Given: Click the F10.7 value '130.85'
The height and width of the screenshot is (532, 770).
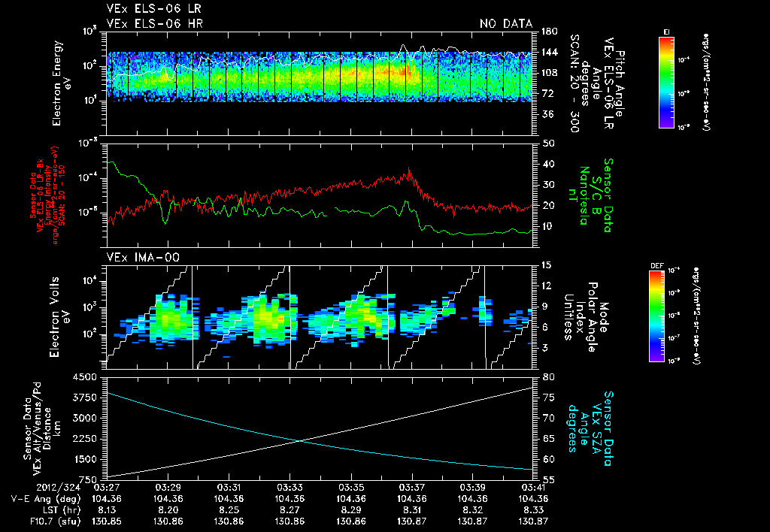Looking at the screenshot, I should click(x=106, y=521).
